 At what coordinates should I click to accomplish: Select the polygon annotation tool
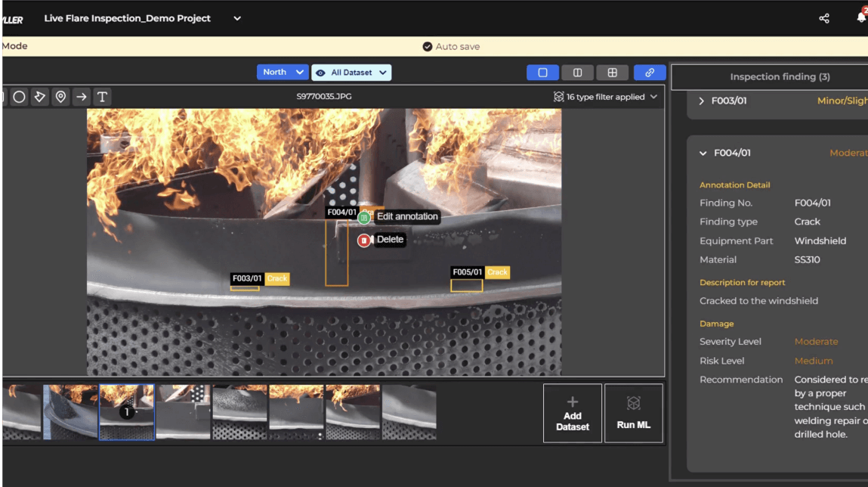[40, 97]
